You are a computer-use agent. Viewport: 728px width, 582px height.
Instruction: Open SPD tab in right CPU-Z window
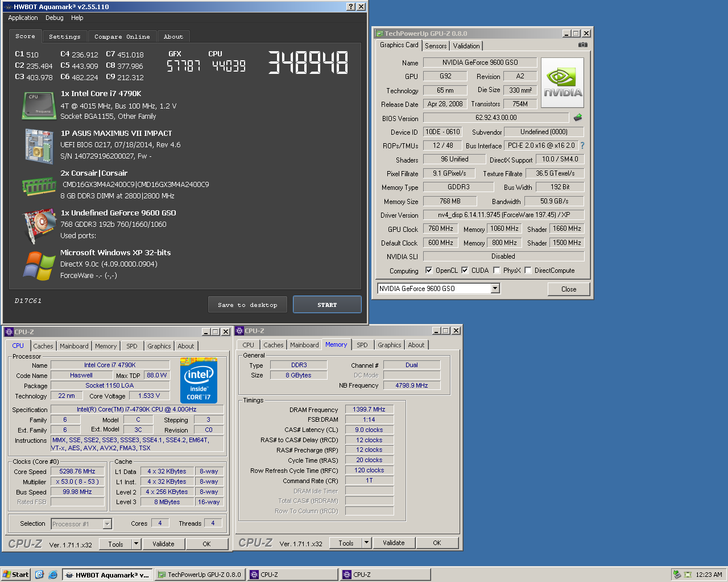[x=362, y=345]
